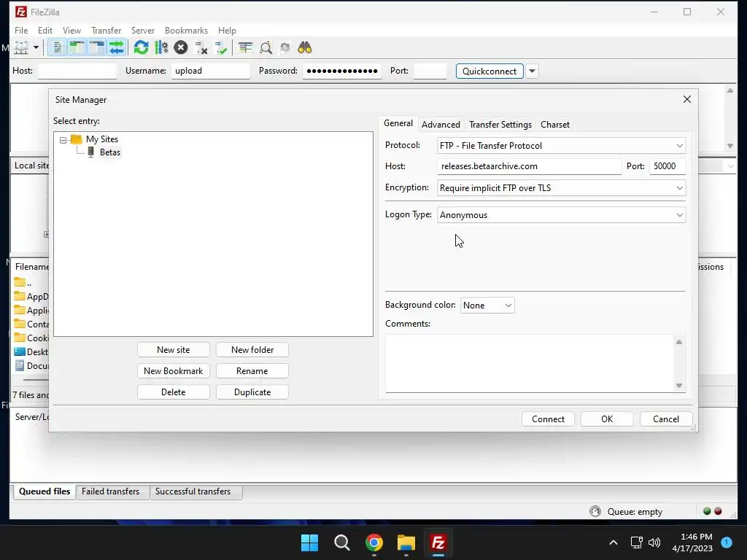Open the Help menu

coord(228,31)
